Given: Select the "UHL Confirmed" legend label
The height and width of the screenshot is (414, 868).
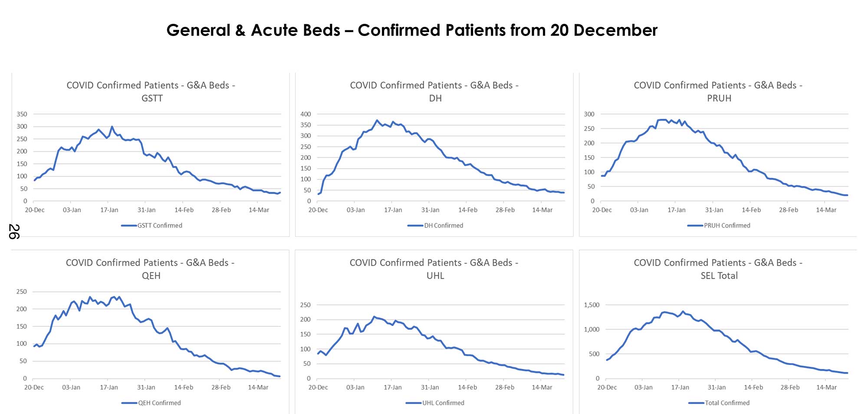Looking at the screenshot, I should 443,403.
